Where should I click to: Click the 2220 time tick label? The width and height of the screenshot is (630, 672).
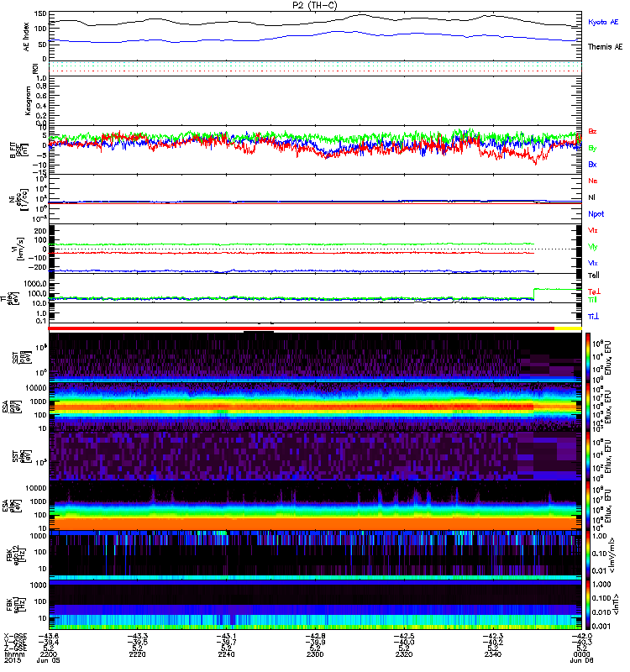137,654
